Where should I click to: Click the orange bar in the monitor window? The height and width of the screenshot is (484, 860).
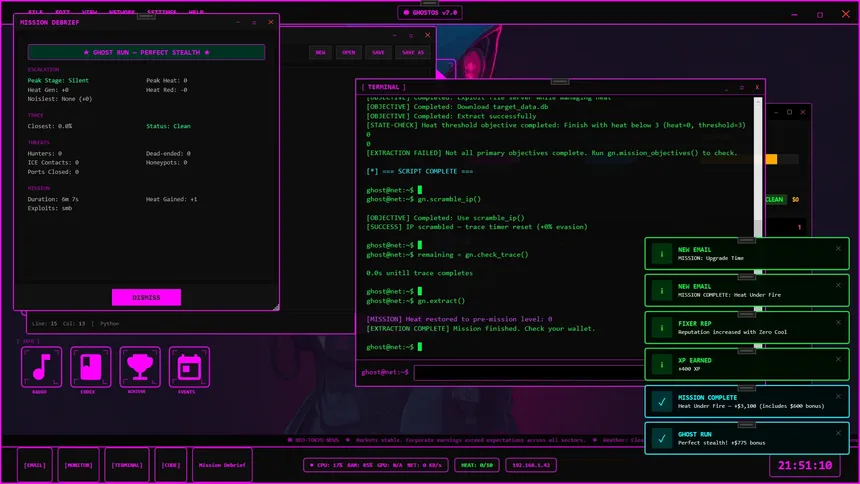tap(771, 159)
